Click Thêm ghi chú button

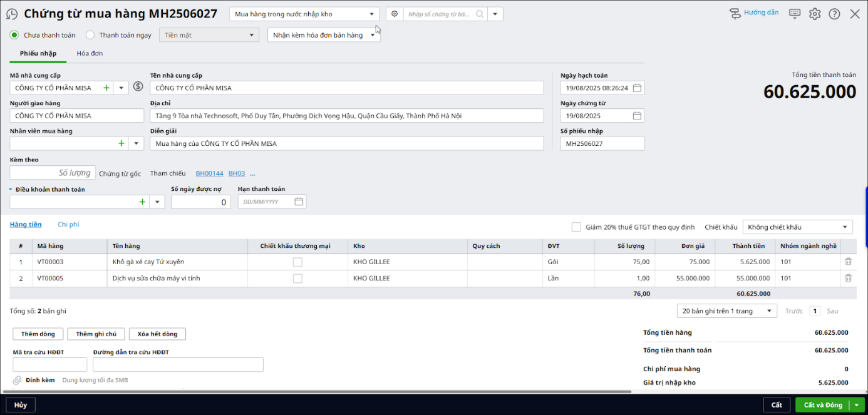tap(96, 334)
